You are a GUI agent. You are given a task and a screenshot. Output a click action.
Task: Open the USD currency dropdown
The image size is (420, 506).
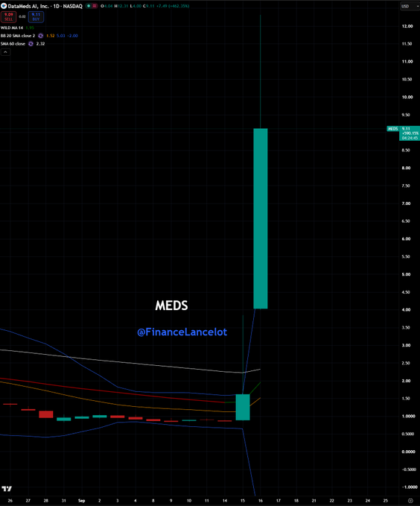409,6
